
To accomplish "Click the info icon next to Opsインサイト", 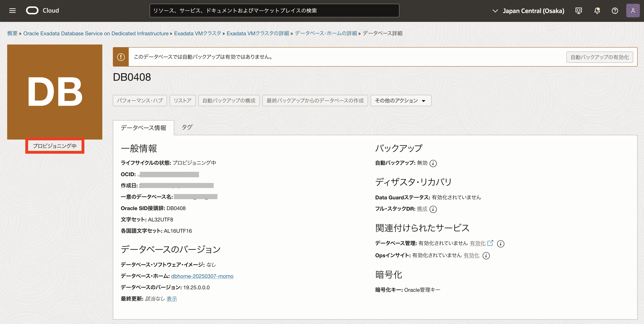I will pos(486,256).
